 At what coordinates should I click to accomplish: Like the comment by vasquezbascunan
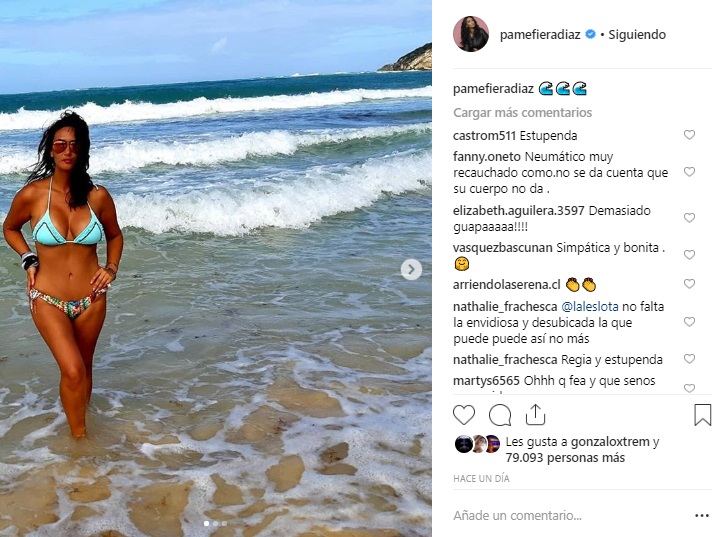pyautogui.click(x=689, y=255)
